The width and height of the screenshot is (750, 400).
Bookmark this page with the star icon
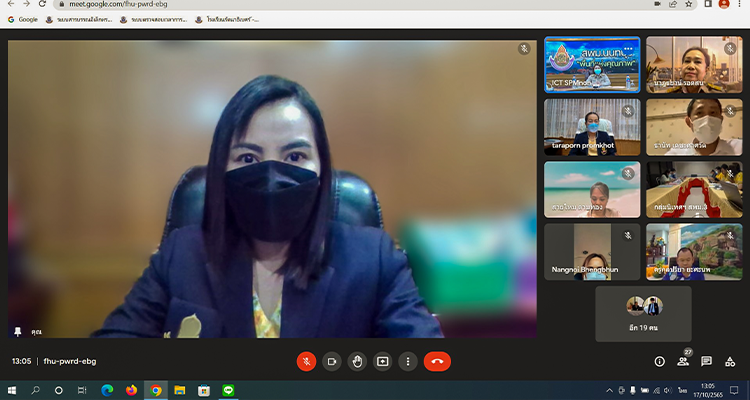pyautogui.click(x=689, y=4)
